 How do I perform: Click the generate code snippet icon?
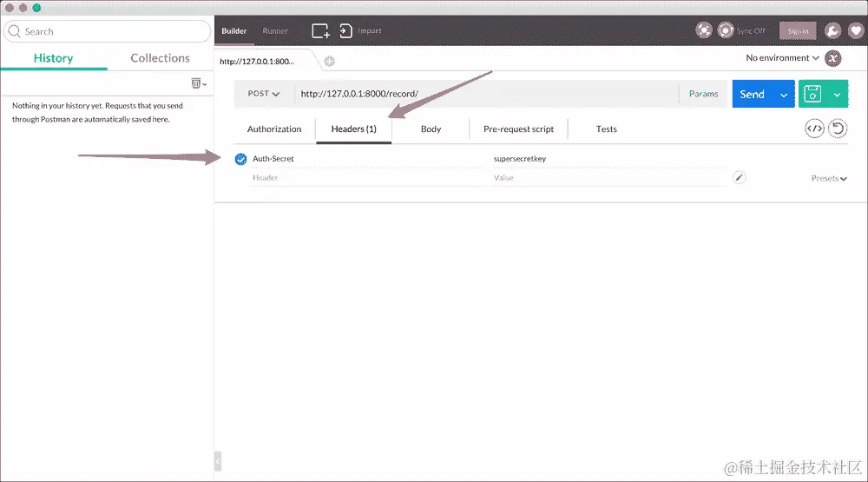coord(814,129)
